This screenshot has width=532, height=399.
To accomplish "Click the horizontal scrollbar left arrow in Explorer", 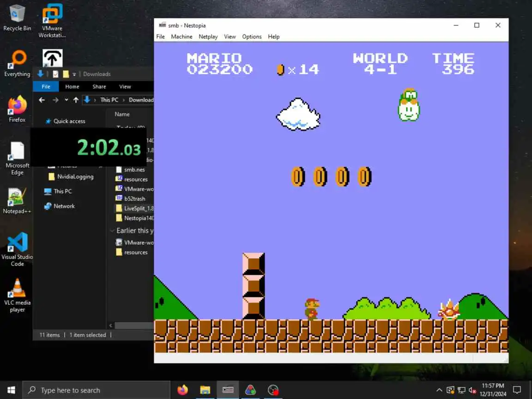I will (111, 326).
